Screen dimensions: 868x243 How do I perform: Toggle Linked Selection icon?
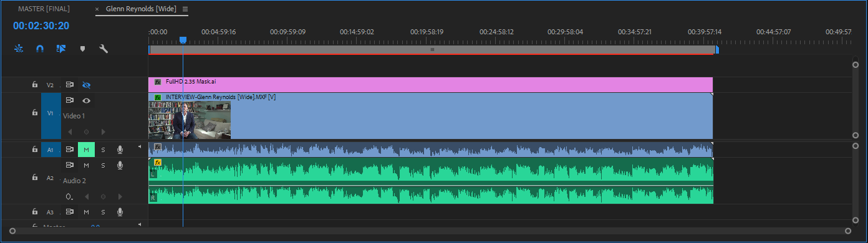(x=61, y=48)
